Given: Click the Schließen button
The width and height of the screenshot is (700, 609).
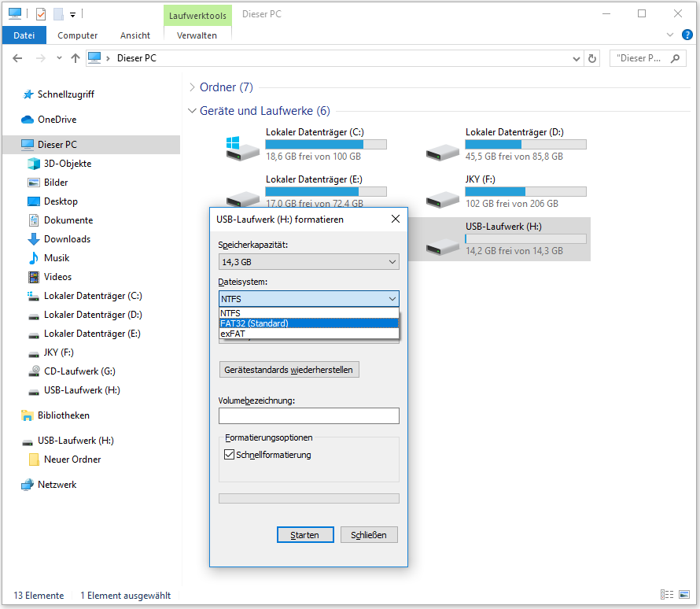Looking at the screenshot, I should (x=369, y=535).
